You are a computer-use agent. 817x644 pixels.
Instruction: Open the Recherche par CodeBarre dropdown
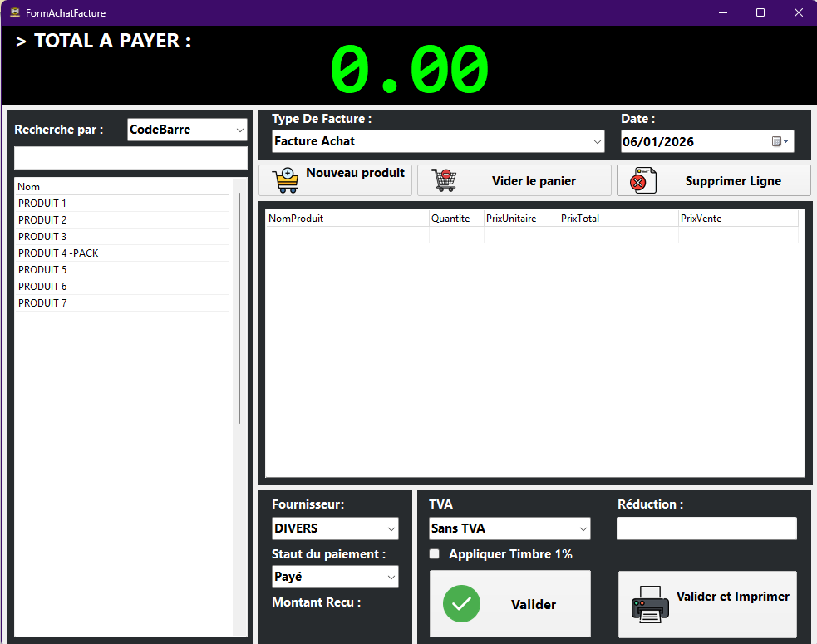click(241, 130)
